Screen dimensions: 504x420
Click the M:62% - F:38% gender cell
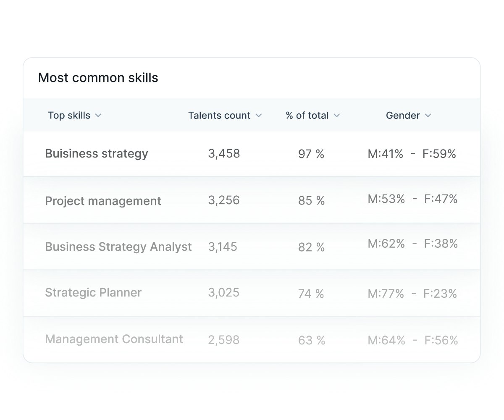[x=412, y=244]
